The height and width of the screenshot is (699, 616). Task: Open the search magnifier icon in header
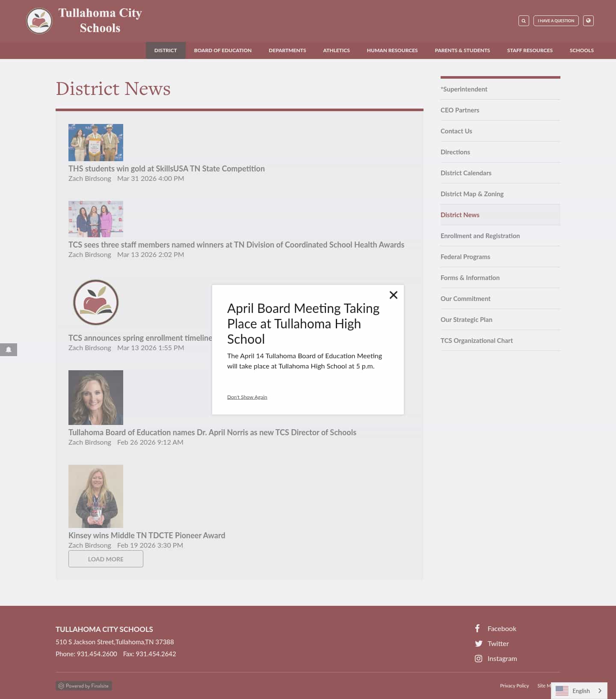[524, 21]
